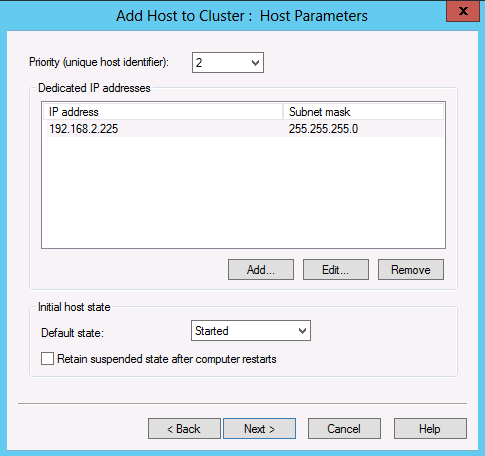Open the Priority host identifier dropdown
This screenshot has width=485, height=456.
tap(228, 62)
